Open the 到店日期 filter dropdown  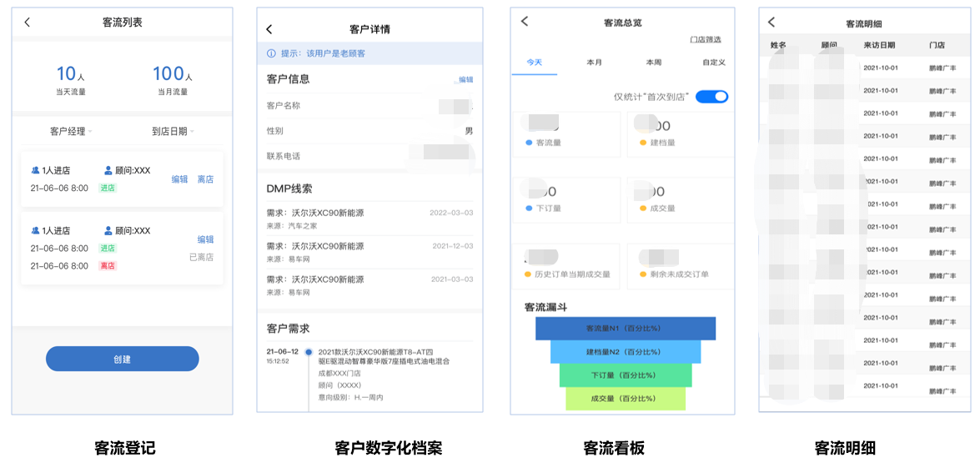[x=173, y=131]
